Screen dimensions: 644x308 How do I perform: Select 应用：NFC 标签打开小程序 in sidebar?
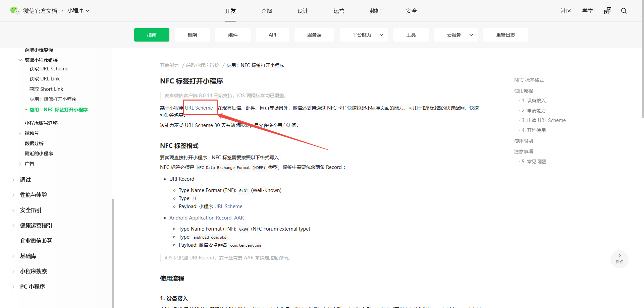pyautogui.click(x=59, y=110)
